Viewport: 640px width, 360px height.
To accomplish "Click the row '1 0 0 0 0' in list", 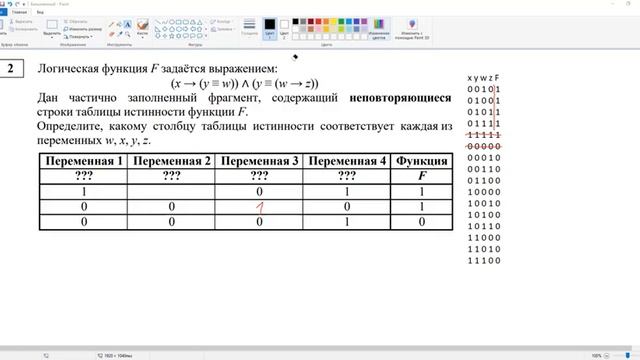I will click(484, 192).
